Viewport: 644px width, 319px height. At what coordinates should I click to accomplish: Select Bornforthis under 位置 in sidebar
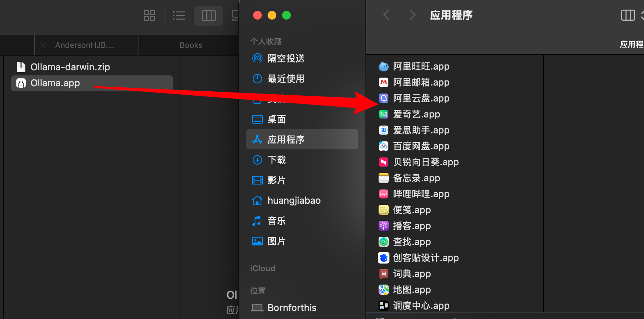coord(302,308)
